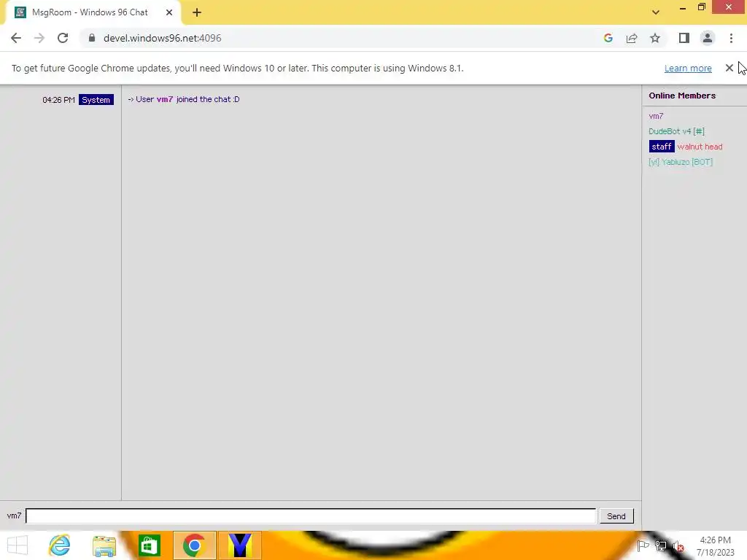Click the browser forward arrow
Screen dimensions: 747x560
(39, 38)
